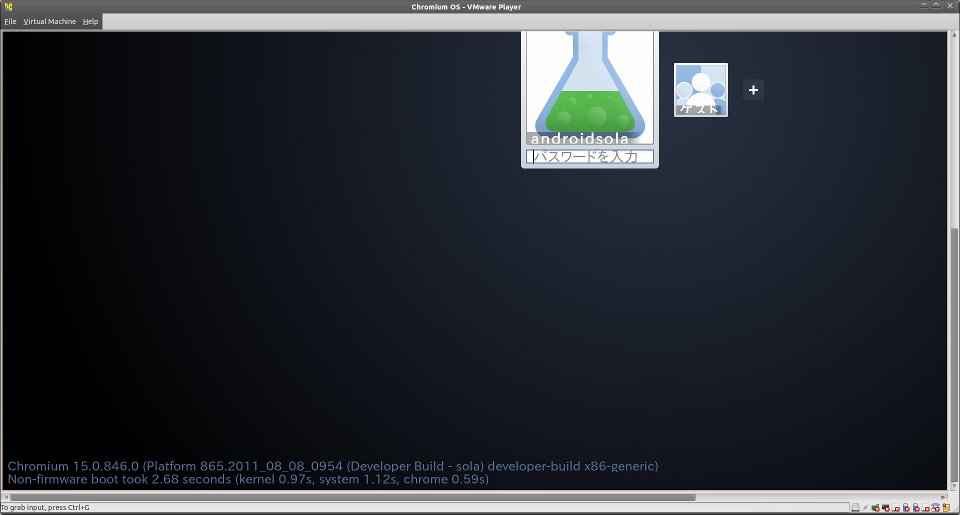960x515 pixels.
Task: Add a new user with plus button
Action: pos(753,90)
